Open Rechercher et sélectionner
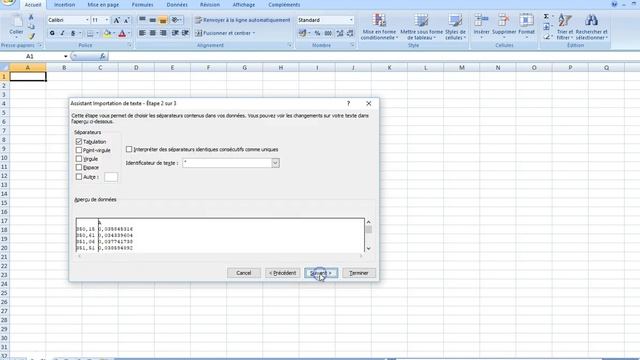The image size is (640, 360). [591, 27]
